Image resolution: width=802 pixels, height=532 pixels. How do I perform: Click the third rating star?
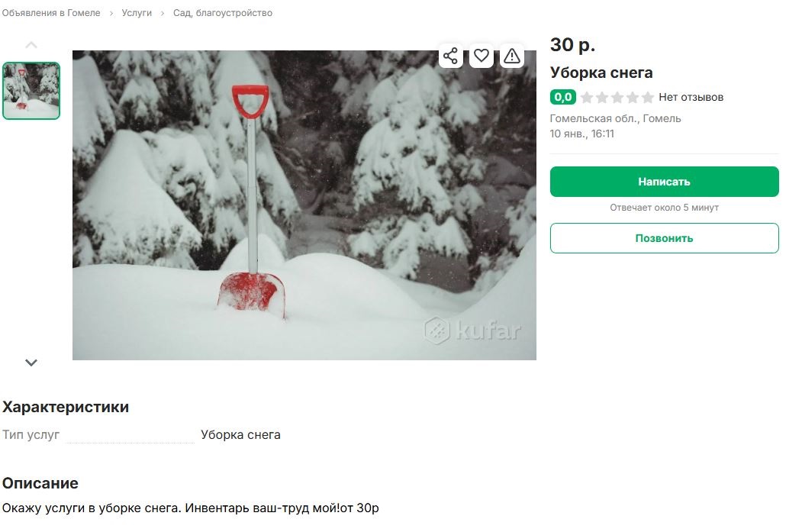pos(617,97)
